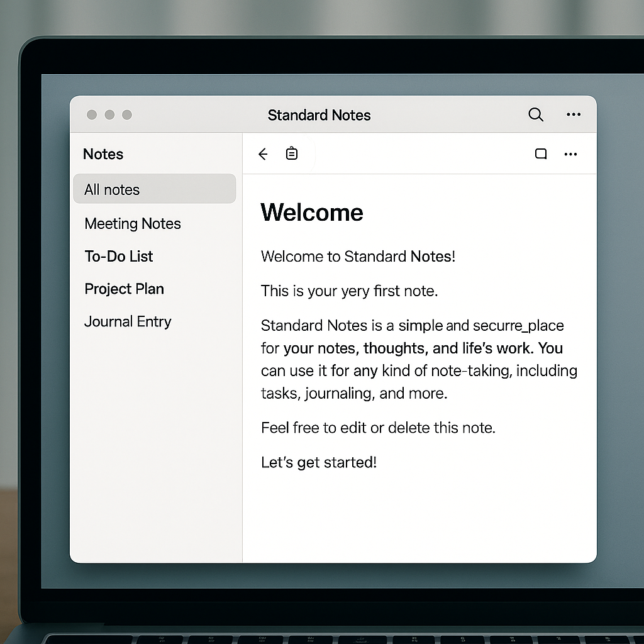Click the Notes sidebar heading
This screenshot has width=644, height=644.
[103, 154]
